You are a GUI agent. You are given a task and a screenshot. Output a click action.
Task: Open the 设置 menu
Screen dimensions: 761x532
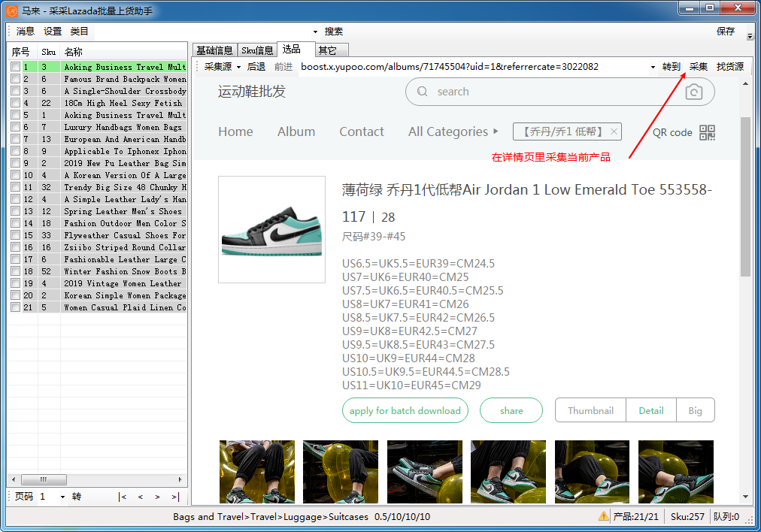pos(53,32)
